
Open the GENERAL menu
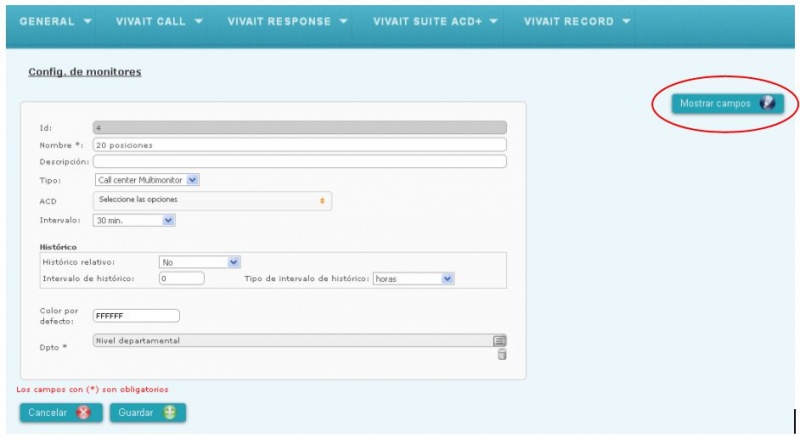click(x=55, y=21)
